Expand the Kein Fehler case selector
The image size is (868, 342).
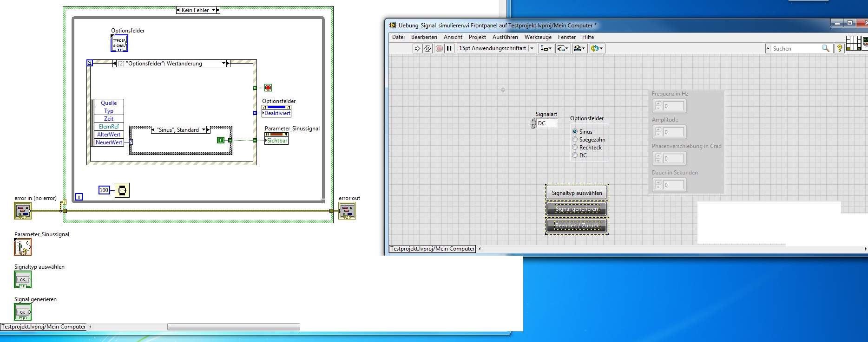(x=214, y=10)
